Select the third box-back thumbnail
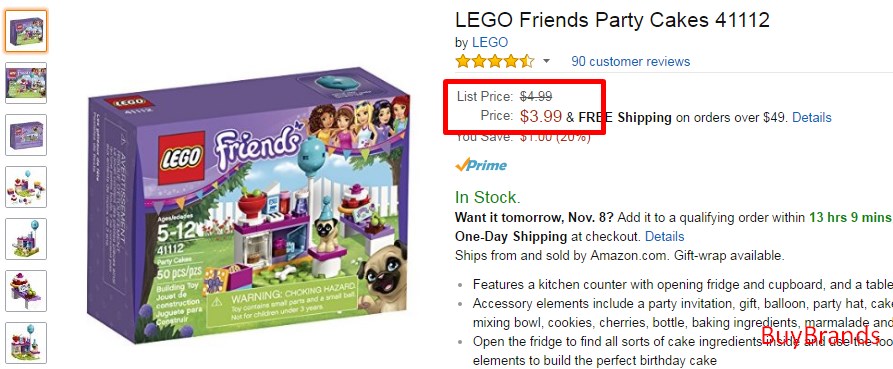The height and width of the screenshot is (369, 893). [x=26, y=135]
